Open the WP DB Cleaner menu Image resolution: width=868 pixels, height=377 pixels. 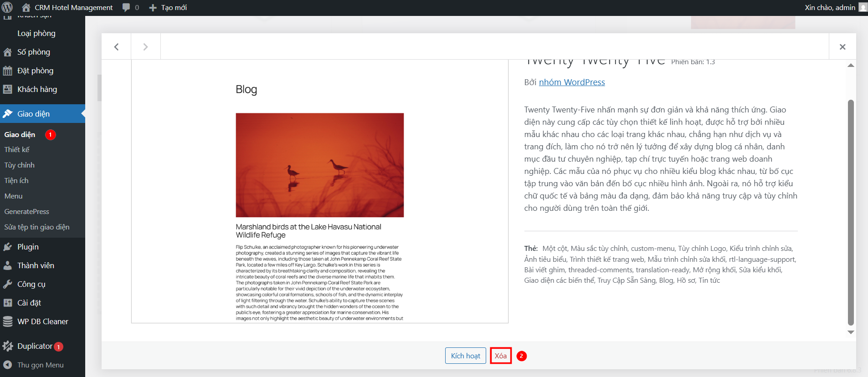(x=42, y=321)
